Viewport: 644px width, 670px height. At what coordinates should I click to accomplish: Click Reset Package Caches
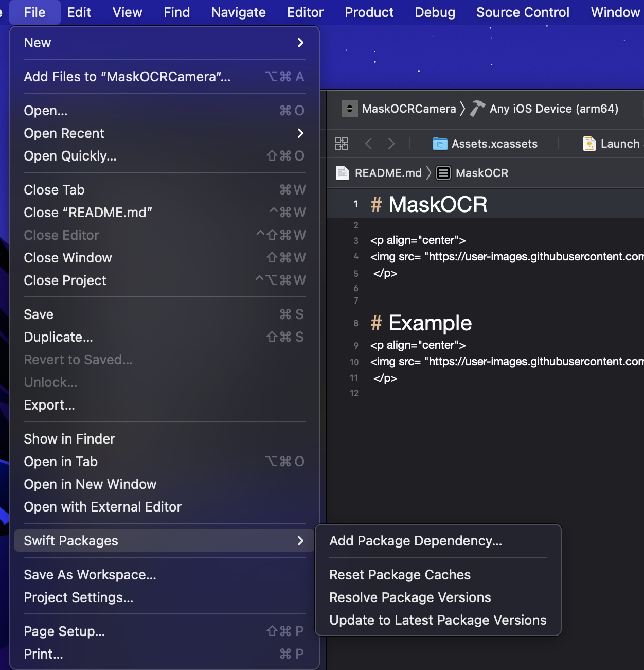(400, 575)
